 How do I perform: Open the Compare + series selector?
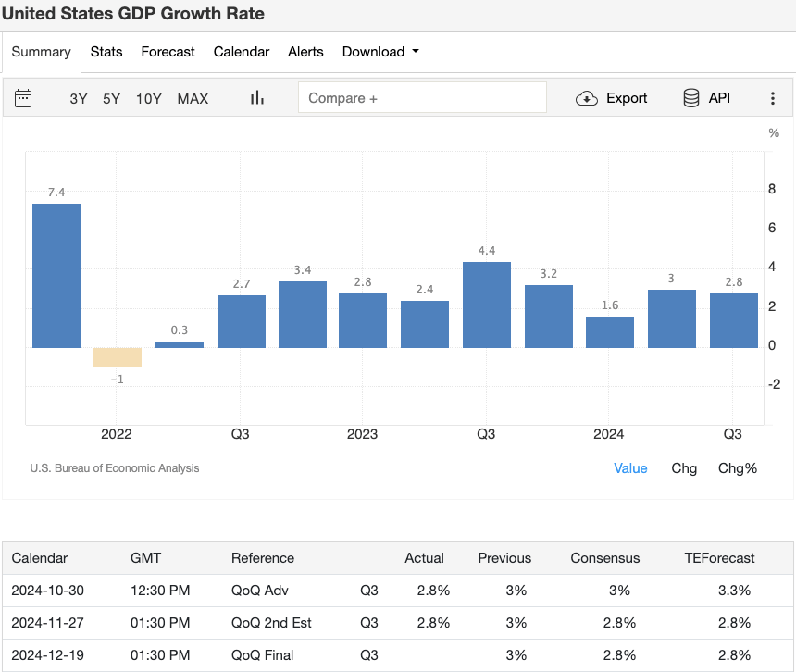click(422, 96)
